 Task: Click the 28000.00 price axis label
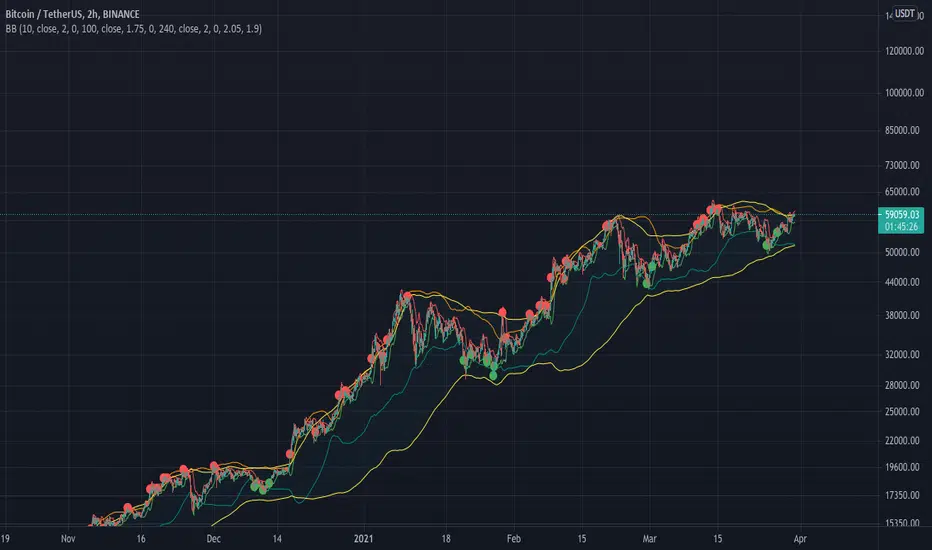[x=902, y=385]
